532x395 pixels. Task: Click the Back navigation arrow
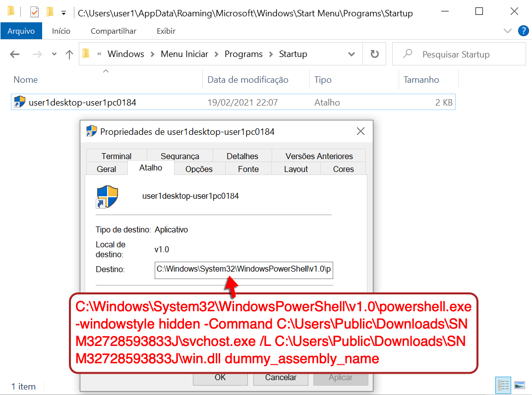(x=14, y=54)
